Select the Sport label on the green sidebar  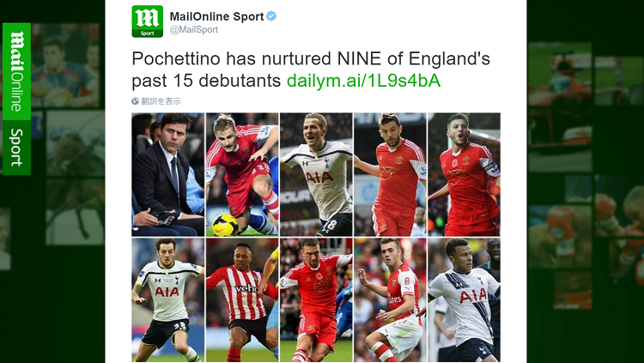(x=16, y=148)
